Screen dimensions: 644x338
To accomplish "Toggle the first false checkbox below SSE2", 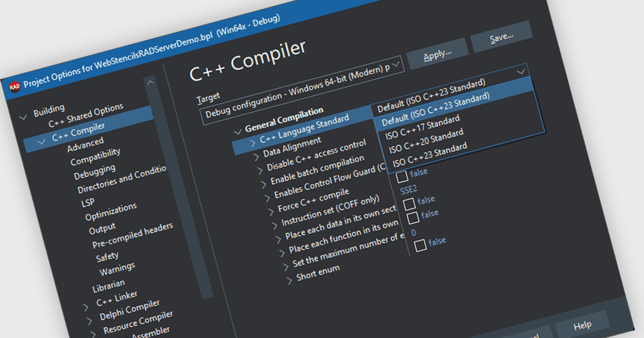I will (x=409, y=203).
